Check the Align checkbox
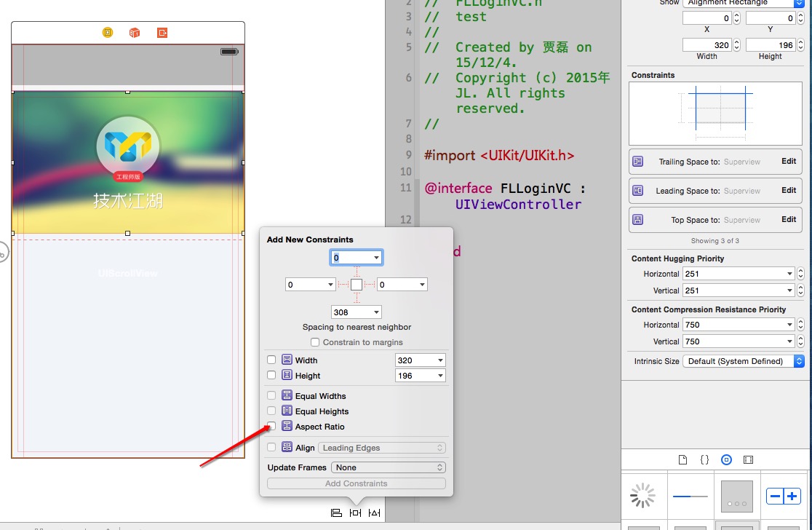 coord(271,447)
